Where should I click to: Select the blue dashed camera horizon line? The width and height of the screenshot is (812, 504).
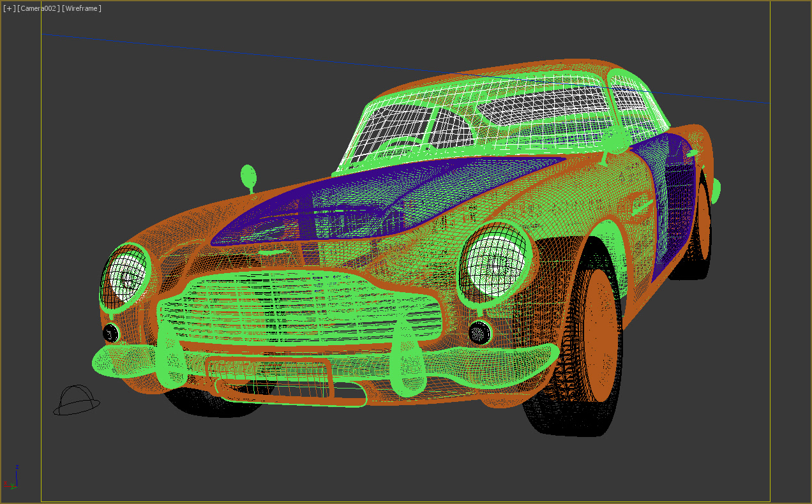pos(403,68)
